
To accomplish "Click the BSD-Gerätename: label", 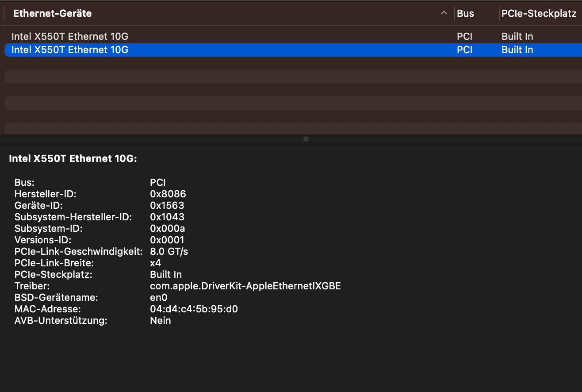I will click(56, 297).
